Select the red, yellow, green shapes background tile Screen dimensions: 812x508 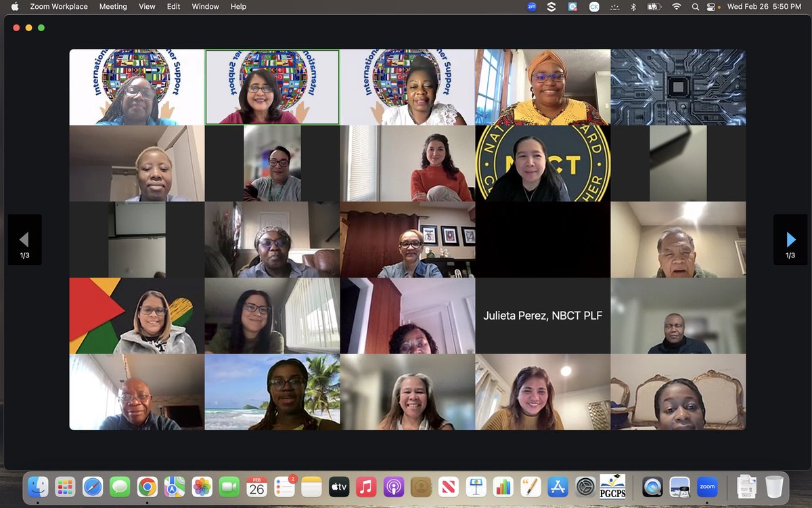pos(137,316)
